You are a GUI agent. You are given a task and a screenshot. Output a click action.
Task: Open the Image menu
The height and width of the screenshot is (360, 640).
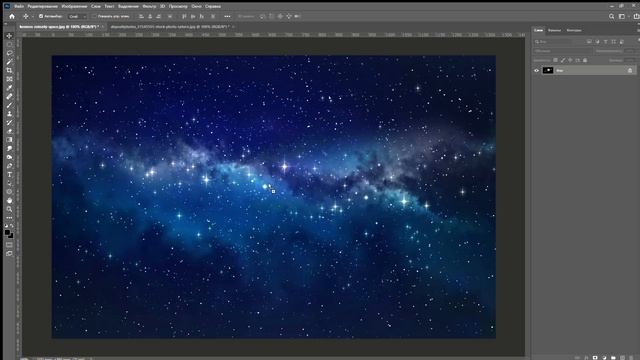tap(74, 7)
